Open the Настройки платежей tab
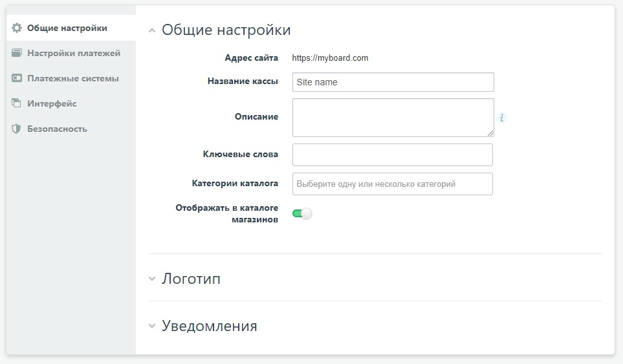This screenshot has width=623, height=364. 73,53
